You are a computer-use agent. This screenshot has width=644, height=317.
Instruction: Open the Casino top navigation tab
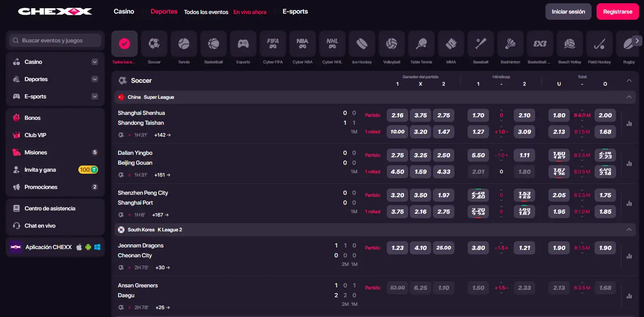pos(124,12)
